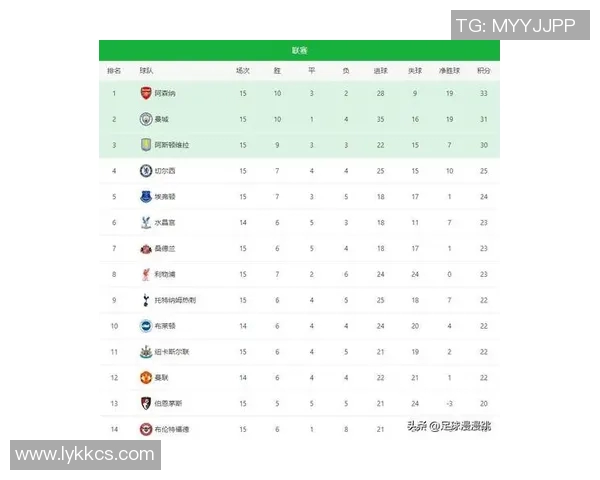The image size is (600, 480).
Task: Click the TG: MYYJJPP watermark label
Action: point(516,27)
